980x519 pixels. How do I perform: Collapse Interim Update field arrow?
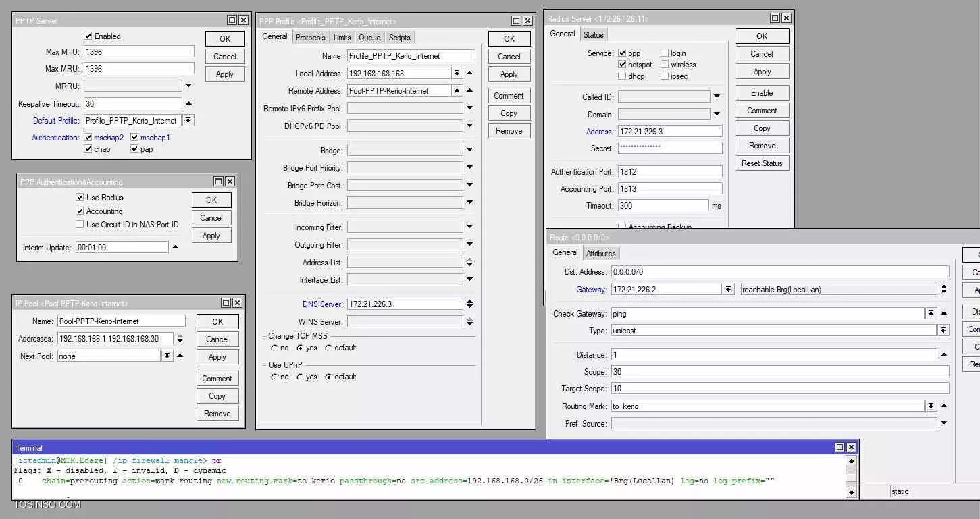point(175,248)
